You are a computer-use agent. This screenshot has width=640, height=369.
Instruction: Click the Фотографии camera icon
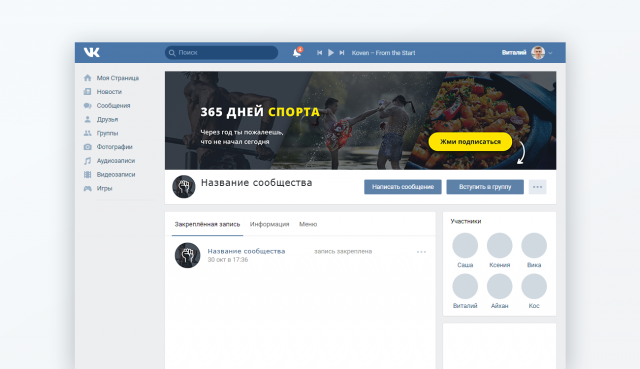(87, 147)
